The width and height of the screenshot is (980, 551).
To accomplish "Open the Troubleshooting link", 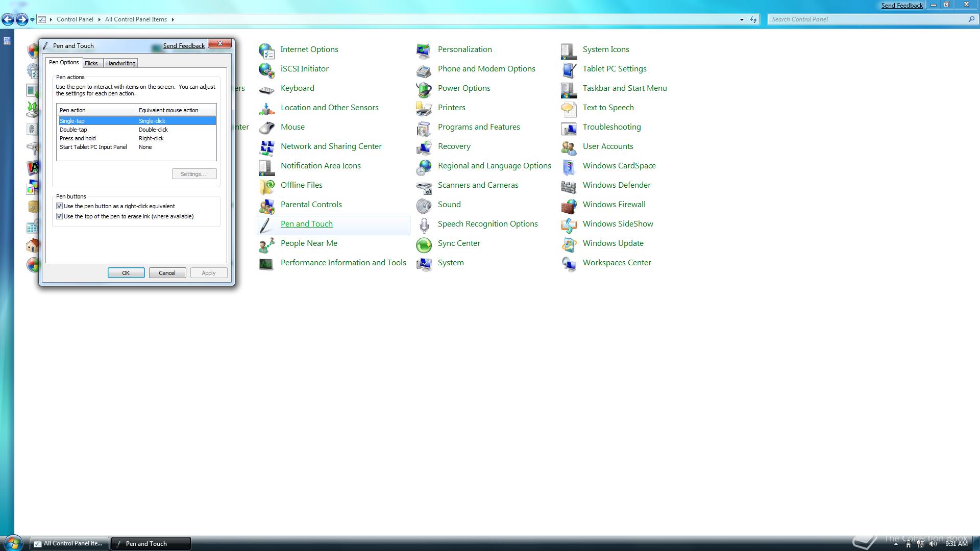I will click(x=612, y=127).
